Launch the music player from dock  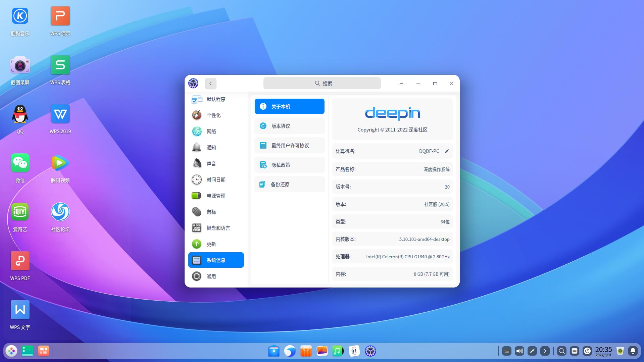[x=338, y=351]
